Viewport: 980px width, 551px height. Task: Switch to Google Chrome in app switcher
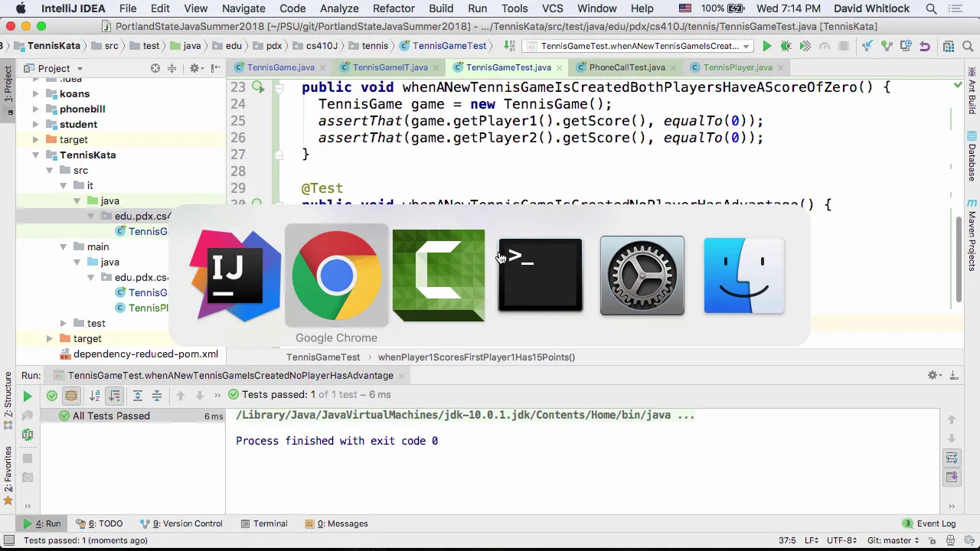click(336, 275)
